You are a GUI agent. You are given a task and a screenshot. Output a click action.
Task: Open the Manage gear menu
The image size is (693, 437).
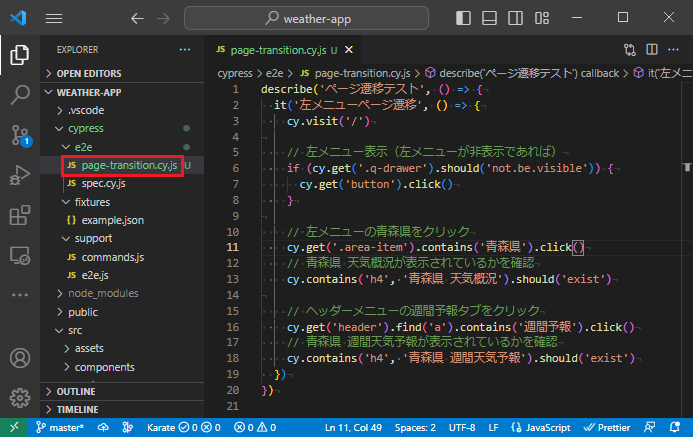[20, 398]
